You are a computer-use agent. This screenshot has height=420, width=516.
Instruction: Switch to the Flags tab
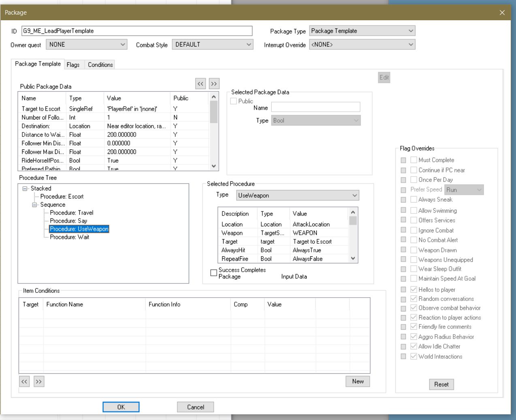pos(73,64)
